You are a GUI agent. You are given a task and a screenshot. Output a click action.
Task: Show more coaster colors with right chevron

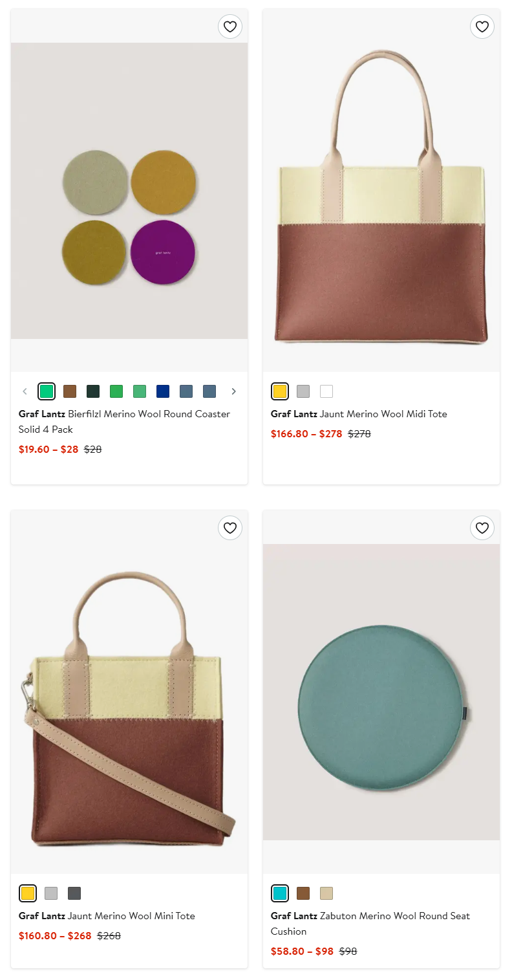click(233, 391)
